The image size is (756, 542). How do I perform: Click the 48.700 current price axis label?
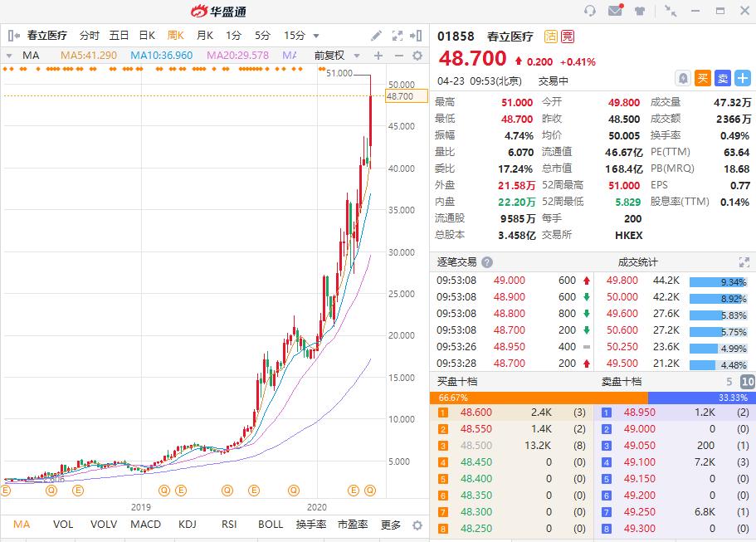407,96
